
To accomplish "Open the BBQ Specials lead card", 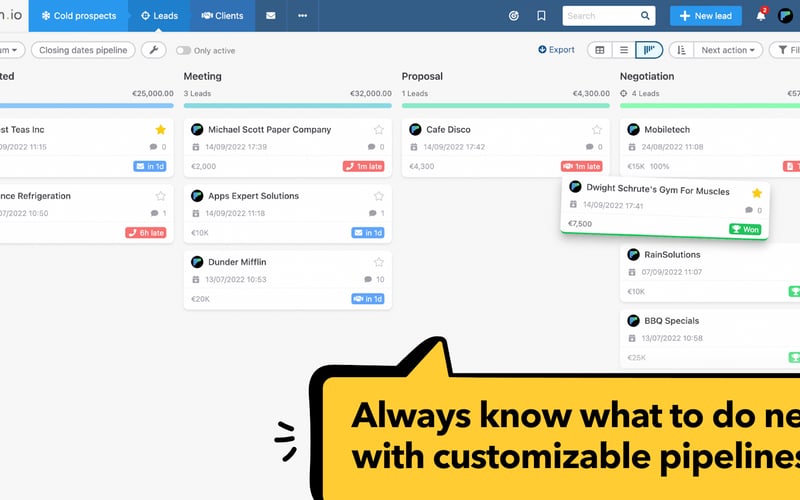I will [x=671, y=321].
